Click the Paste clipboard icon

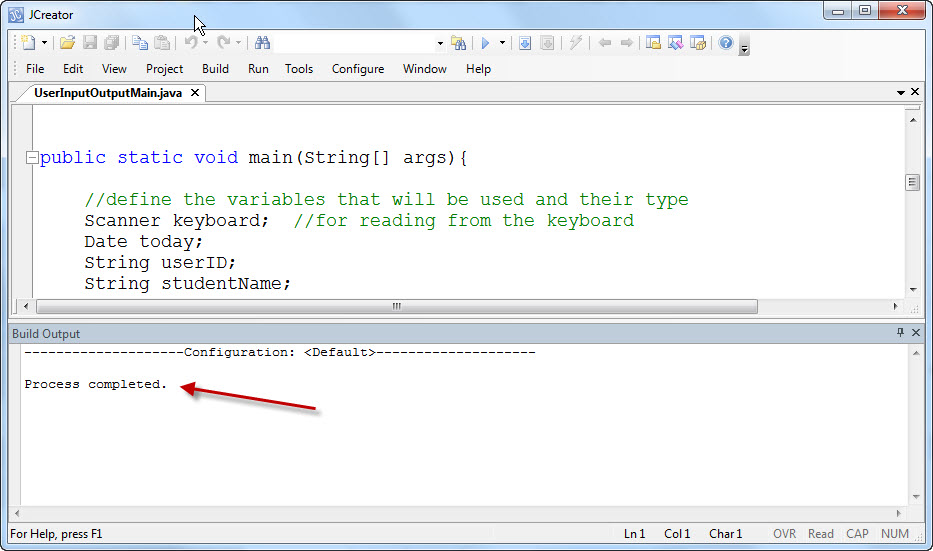click(x=162, y=43)
